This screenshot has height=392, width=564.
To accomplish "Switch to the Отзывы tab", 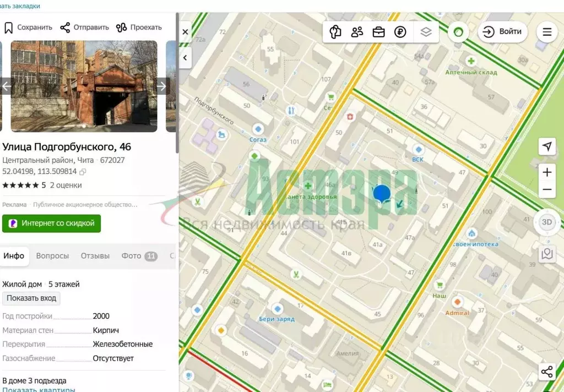I will pos(95,256).
